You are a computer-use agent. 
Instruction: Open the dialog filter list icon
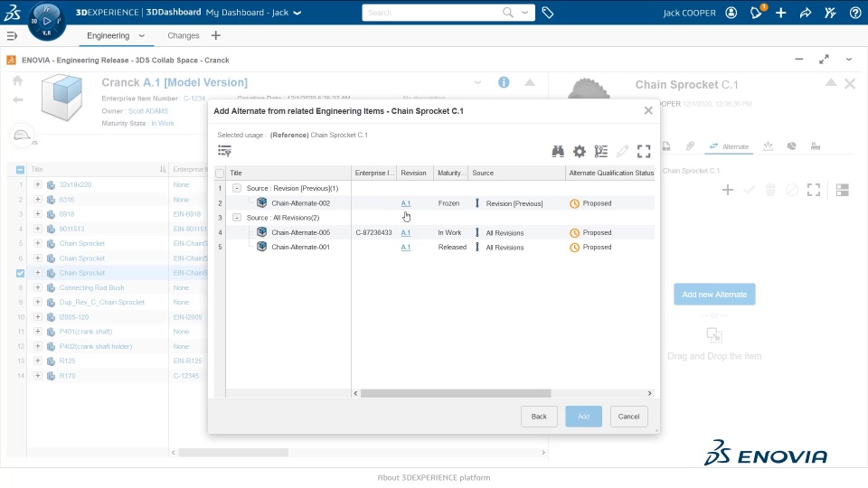tap(225, 151)
